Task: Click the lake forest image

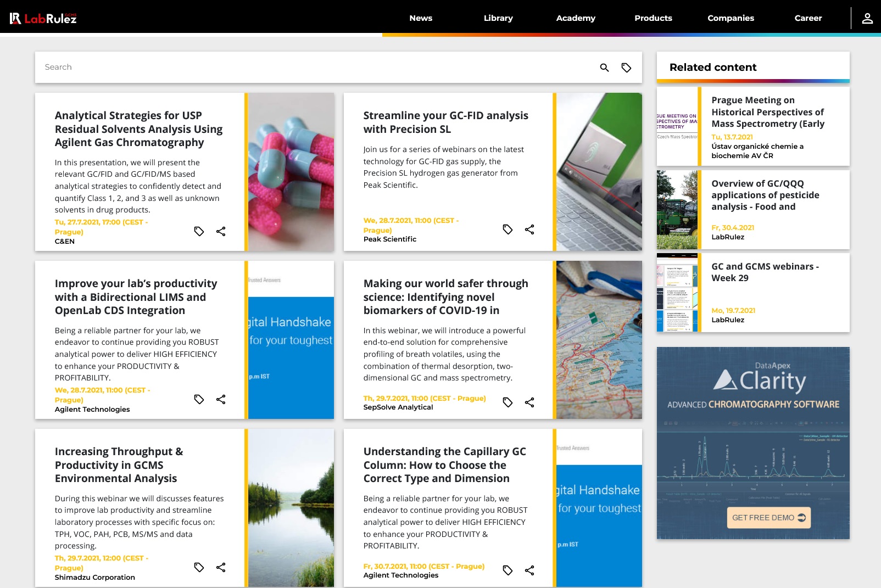Action: (x=291, y=508)
